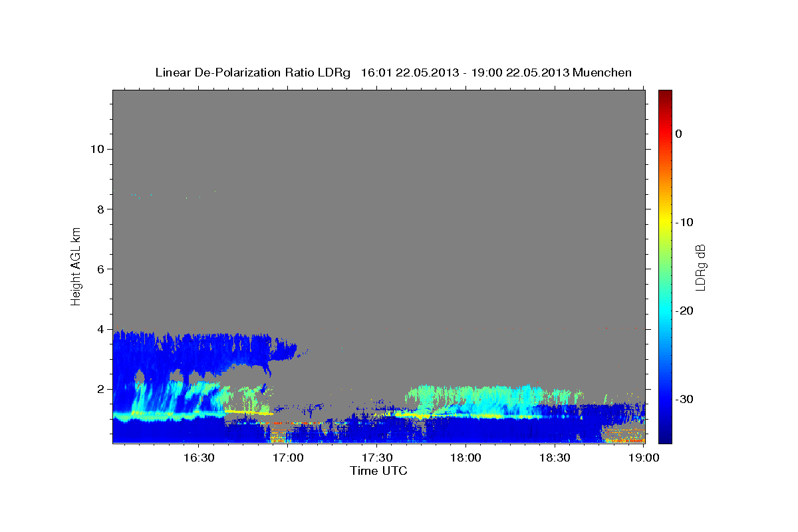This screenshot has height=532, width=798.
Task: Select the 19:00 time tick label
Action: tap(644, 458)
